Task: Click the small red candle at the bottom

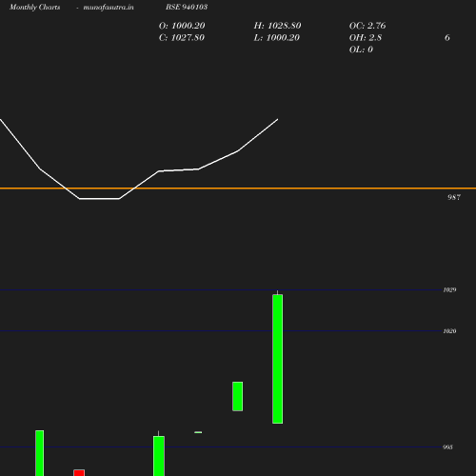Action: 79,472
